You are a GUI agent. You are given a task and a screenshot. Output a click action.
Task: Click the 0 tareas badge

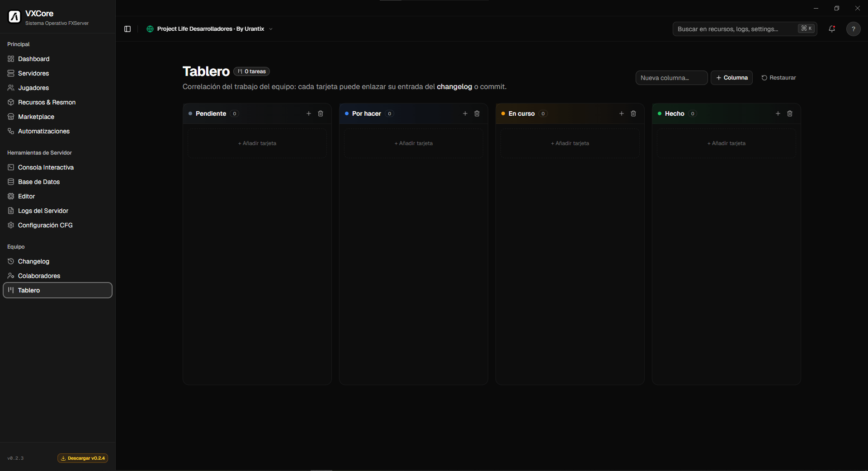[252, 71]
